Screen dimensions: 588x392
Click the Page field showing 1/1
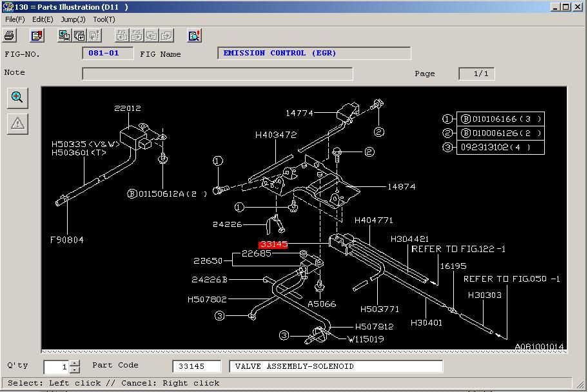(476, 73)
